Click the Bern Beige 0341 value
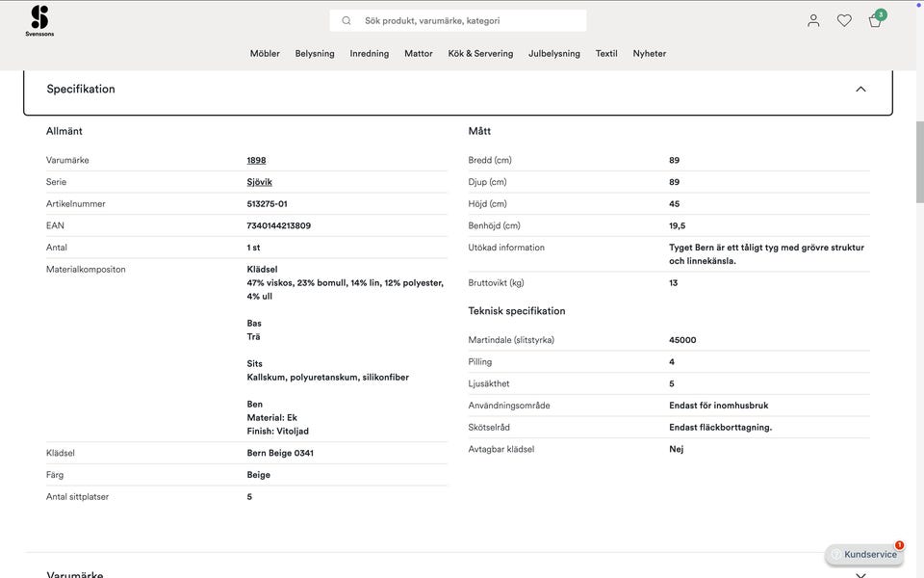 (280, 453)
